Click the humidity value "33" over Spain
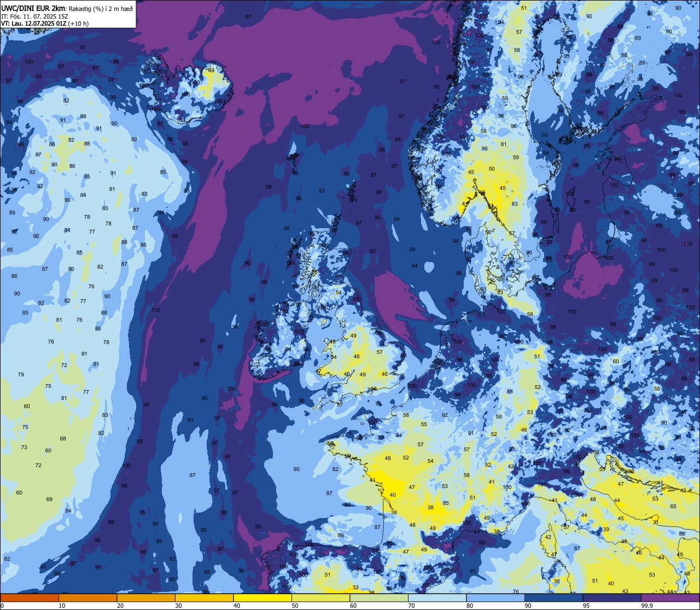The width and height of the screenshot is (700, 610). click(x=355, y=588)
